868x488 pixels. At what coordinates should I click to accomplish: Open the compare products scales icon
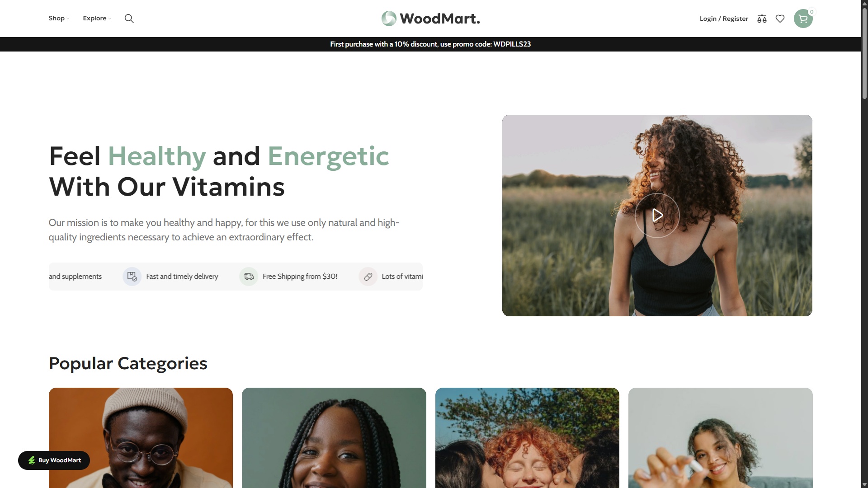click(762, 19)
